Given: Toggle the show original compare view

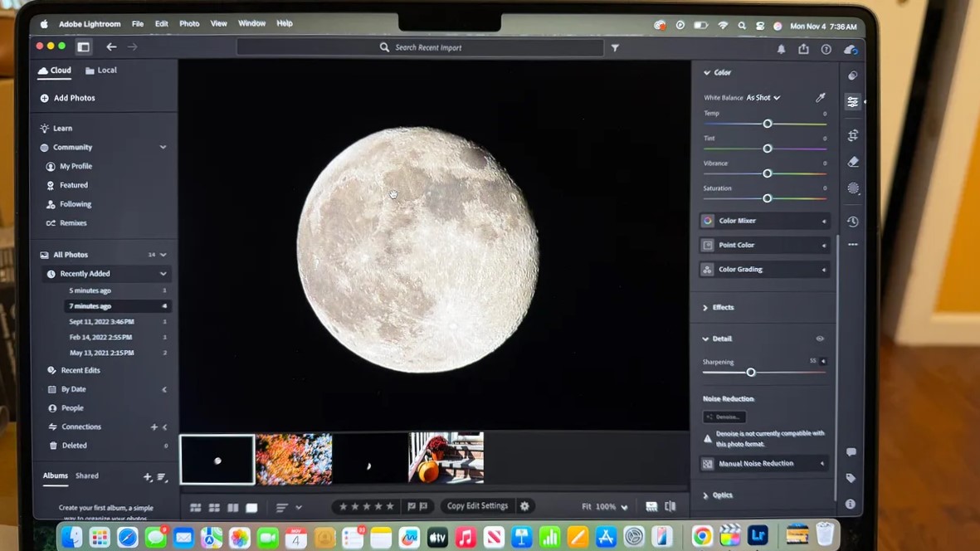Looking at the screenshot, I should pos(670,506).
